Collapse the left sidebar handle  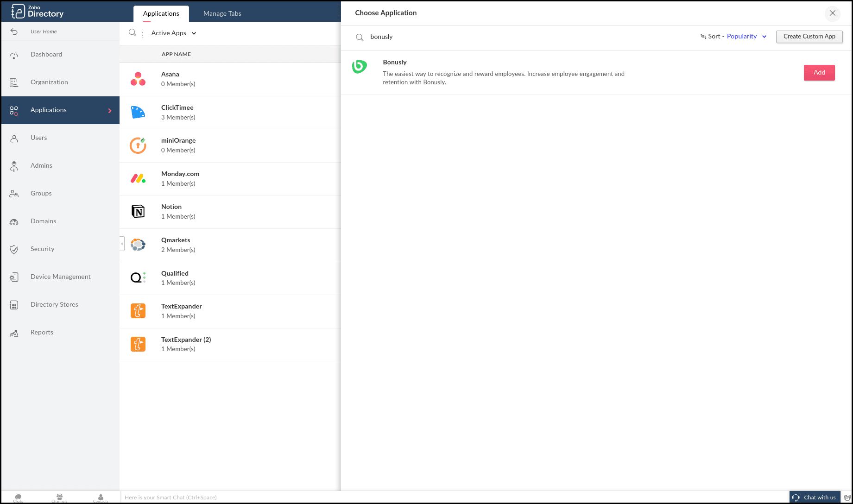(122, 244)
